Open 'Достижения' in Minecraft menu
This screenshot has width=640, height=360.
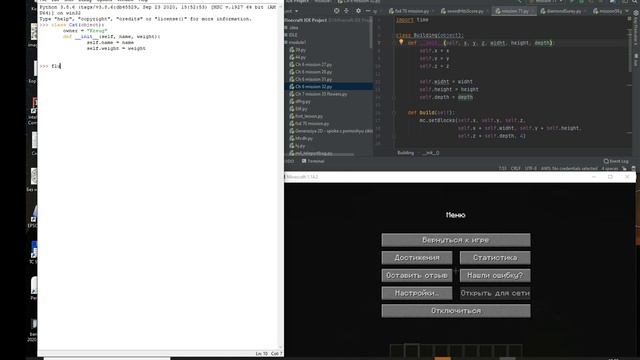tap(417, 258)
